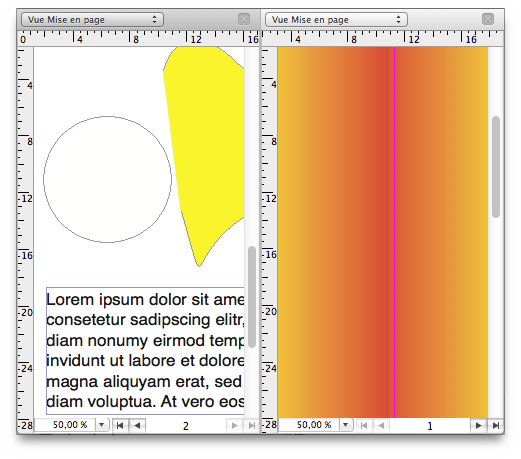Go to last page in left pane
Viewport: 521px width, 459px height.
point(252,425)
